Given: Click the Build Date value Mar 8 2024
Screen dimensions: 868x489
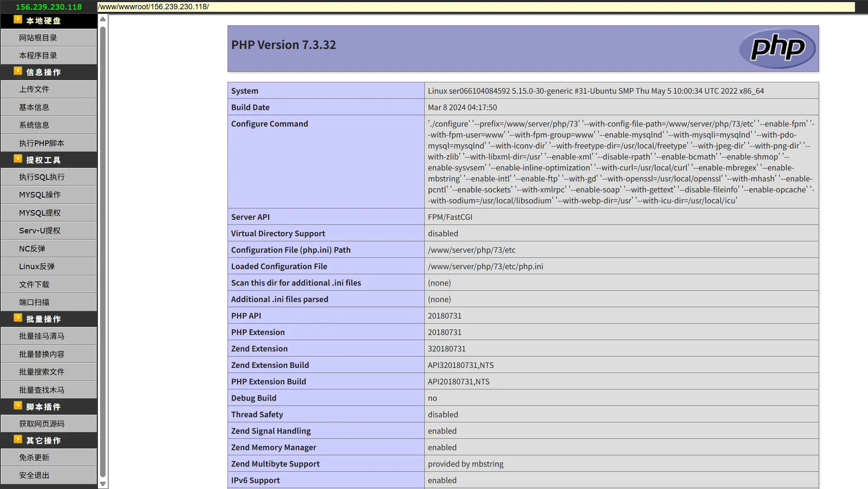Looking at the screenshot, I should 462,107.
